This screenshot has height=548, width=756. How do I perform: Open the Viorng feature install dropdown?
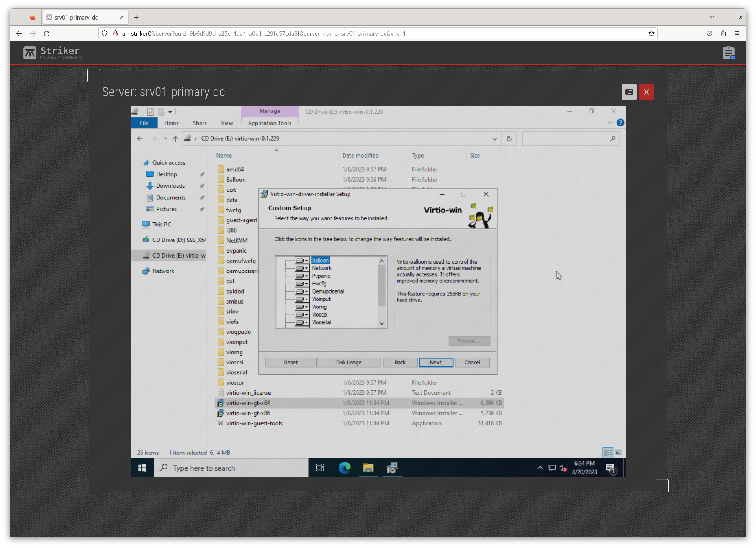click(x=302, y=307)
